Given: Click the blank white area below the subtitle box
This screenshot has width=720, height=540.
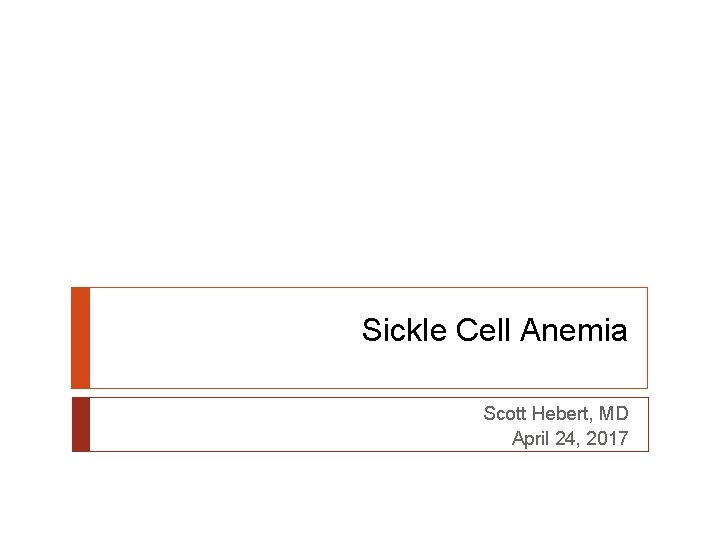Looking at the screenshot, I should pos(360,495).
